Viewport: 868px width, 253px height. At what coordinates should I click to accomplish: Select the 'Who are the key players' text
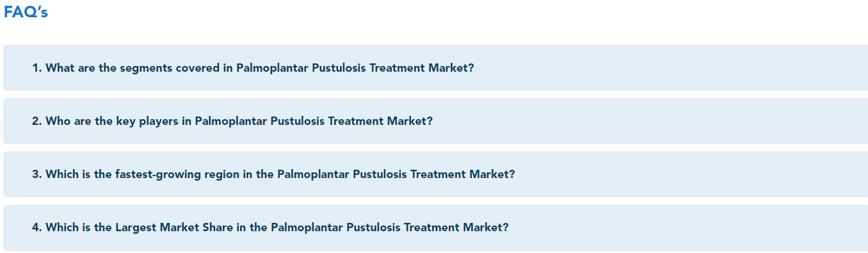(x=112, y=121)
